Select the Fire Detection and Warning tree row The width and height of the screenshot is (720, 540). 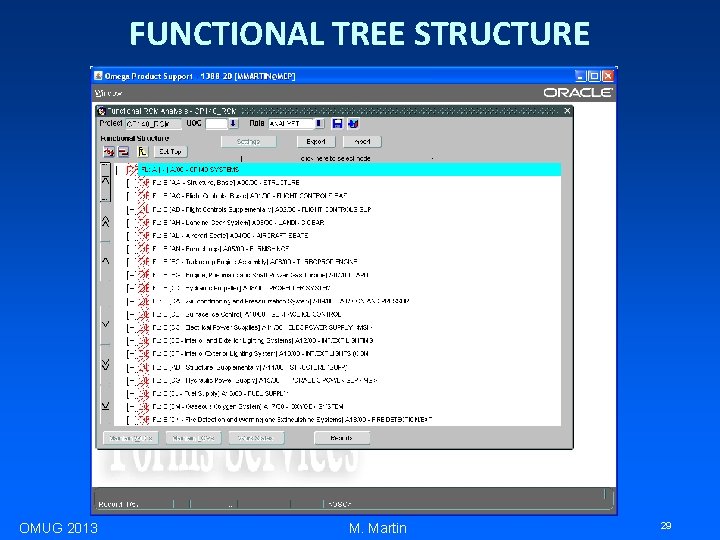tap(292, 420)
